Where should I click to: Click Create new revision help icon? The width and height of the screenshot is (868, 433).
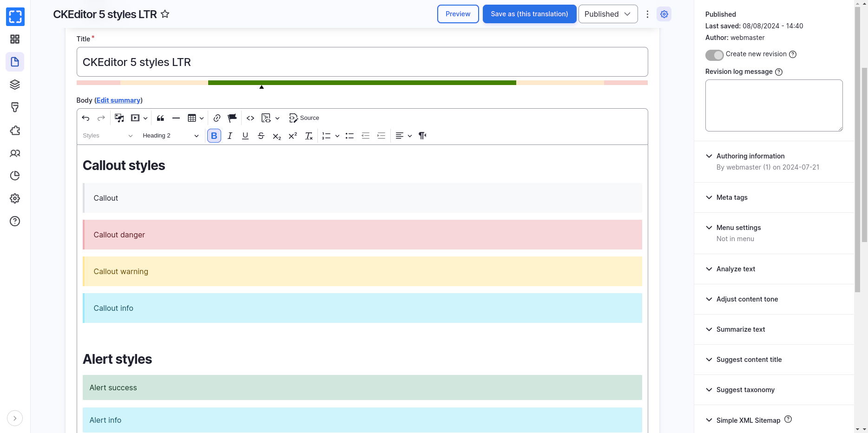coord(793,54)
